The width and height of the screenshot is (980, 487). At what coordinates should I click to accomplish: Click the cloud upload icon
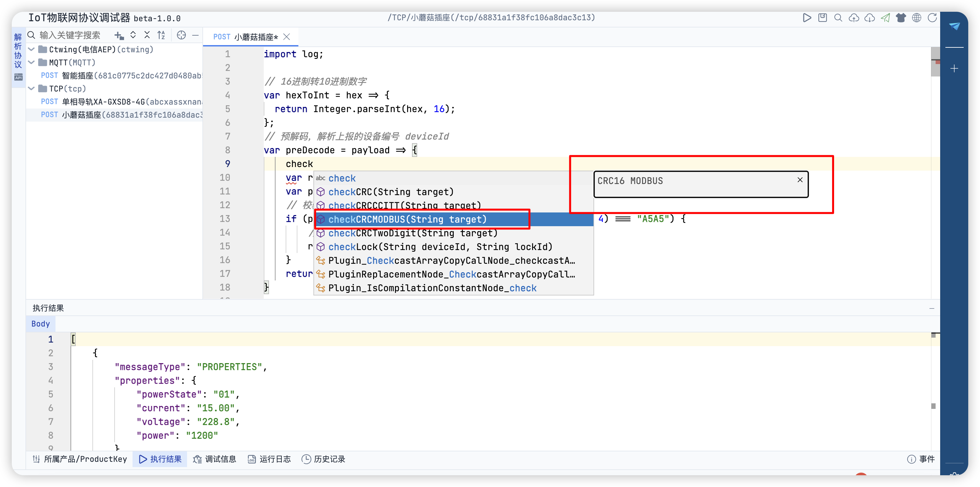coord(854,18)
